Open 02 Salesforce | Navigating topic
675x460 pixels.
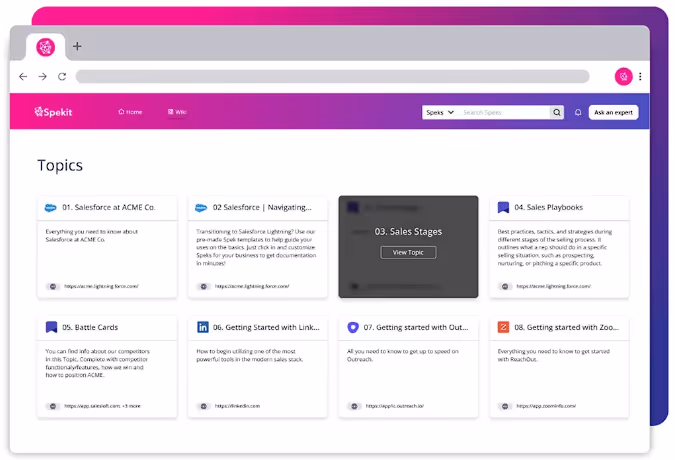[262, 207]
